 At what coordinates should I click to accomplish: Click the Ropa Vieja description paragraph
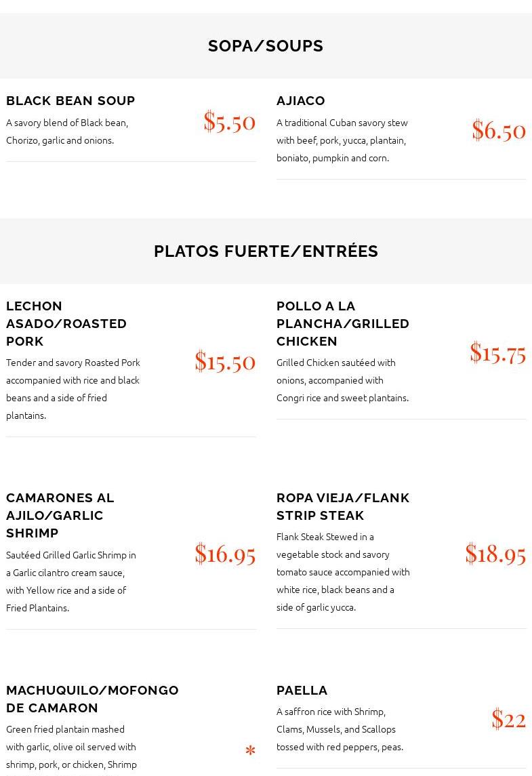[x=342, y=571]
